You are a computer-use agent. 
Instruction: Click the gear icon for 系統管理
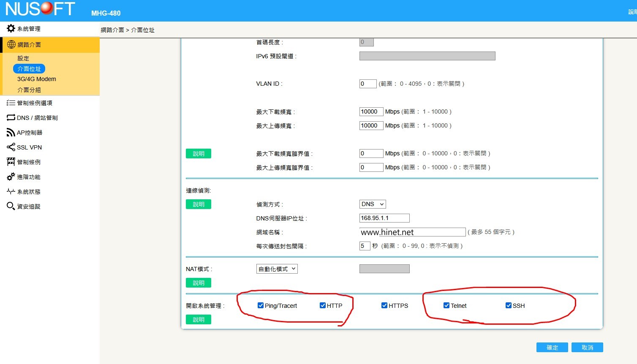[11, 28]
